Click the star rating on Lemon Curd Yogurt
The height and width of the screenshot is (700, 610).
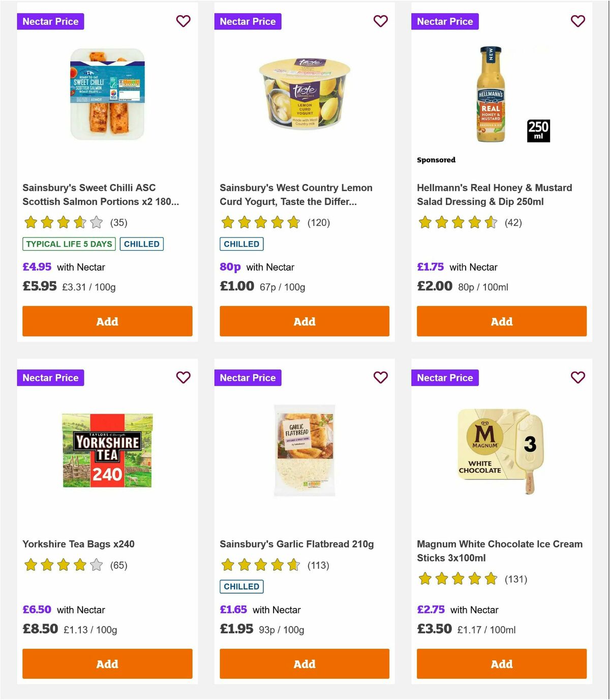pos(259,223)
